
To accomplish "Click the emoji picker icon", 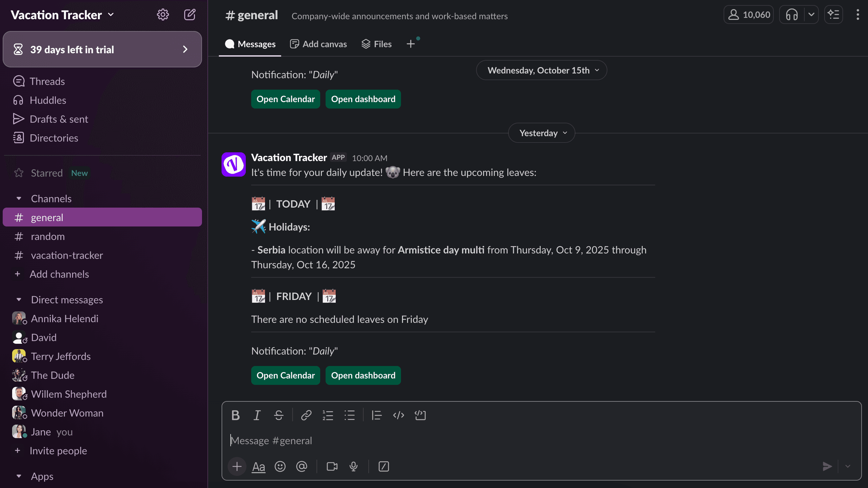I will 280,466.
